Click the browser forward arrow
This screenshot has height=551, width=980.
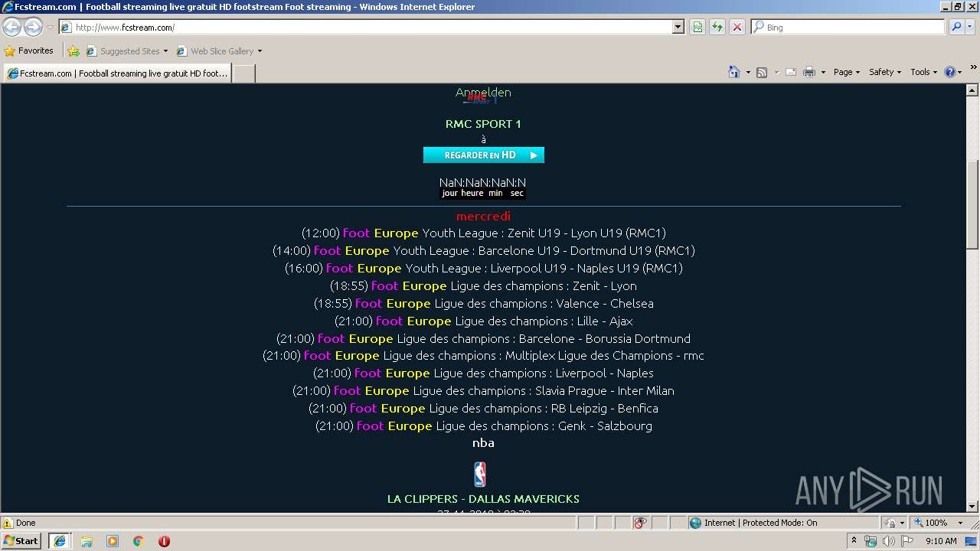pyautogui.click(x=33, y=28)
